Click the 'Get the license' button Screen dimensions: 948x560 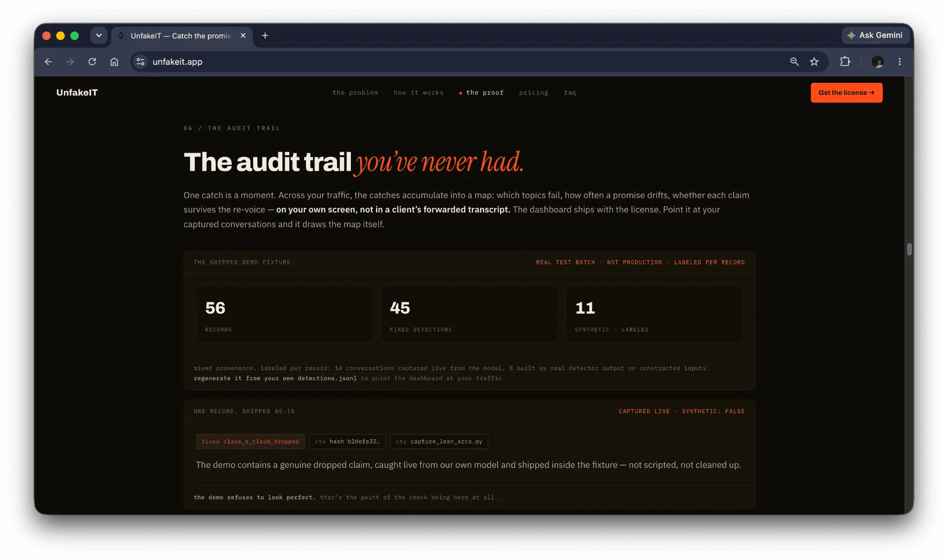846,93
